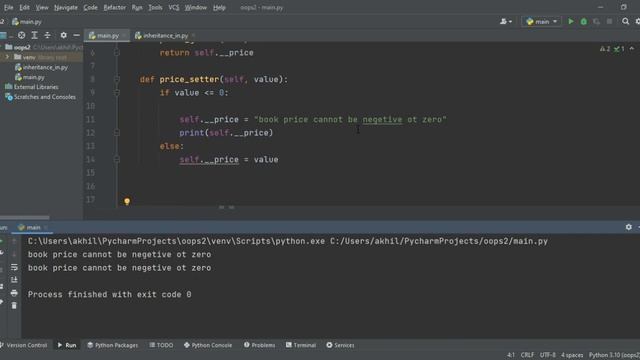Screen dimensions: 640x360
Task: Click the Stop icon in toolbar
Action: [609, 21]
